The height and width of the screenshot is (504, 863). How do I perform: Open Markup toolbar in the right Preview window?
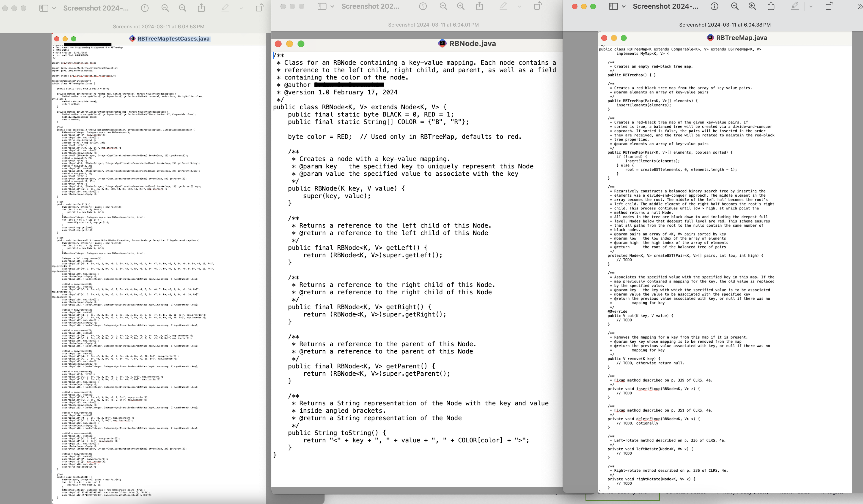click(x=795, y=6)
